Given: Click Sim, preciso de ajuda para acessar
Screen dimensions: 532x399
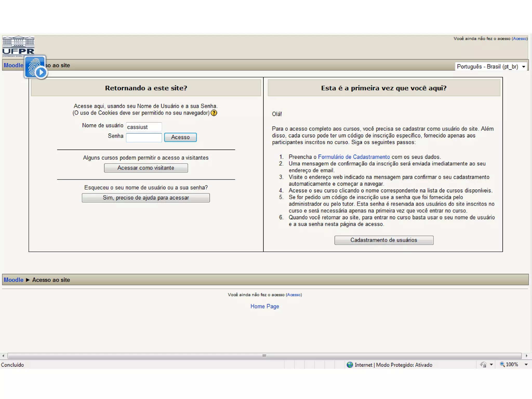Looking at the screenshot, I should click(146, 198).
